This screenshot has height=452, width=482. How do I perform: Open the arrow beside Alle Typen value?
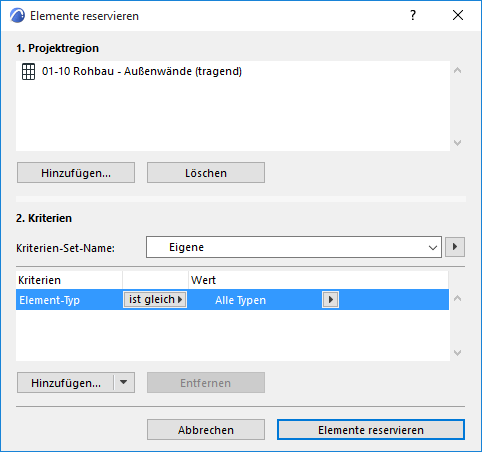(330, 299)
